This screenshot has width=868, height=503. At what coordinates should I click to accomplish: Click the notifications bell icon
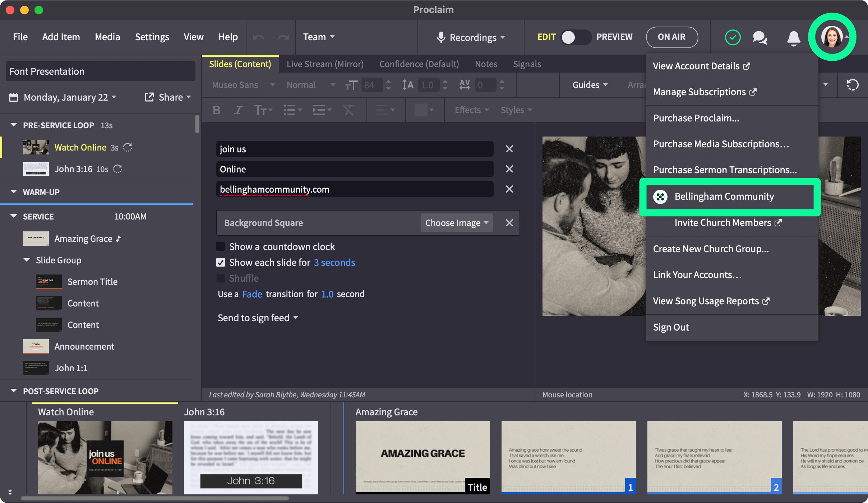point(794,37)
